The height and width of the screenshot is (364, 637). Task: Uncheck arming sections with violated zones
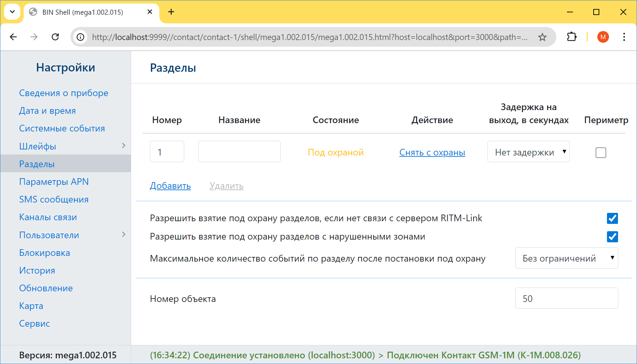pos(612,237)
